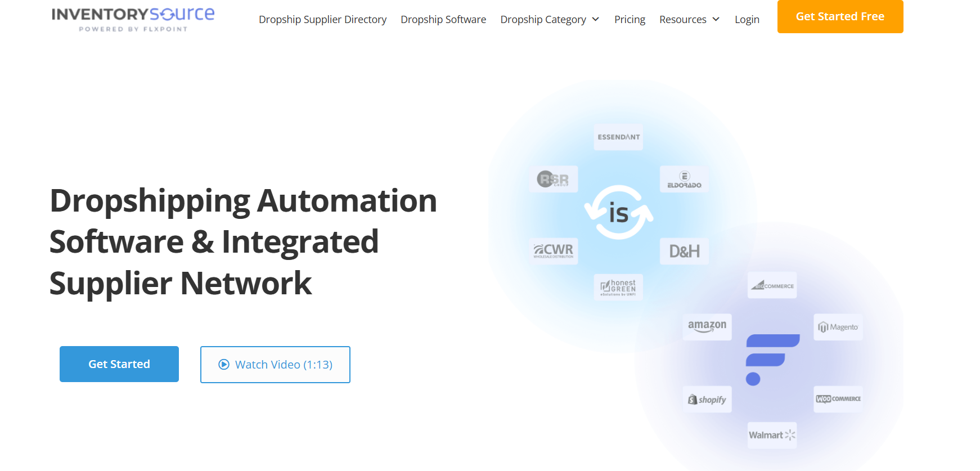The height and width of the screenshot is (471, 980).
Task: Click Watch Video (1:13) button
Action: pyautogui.click(x=275, y=365)
